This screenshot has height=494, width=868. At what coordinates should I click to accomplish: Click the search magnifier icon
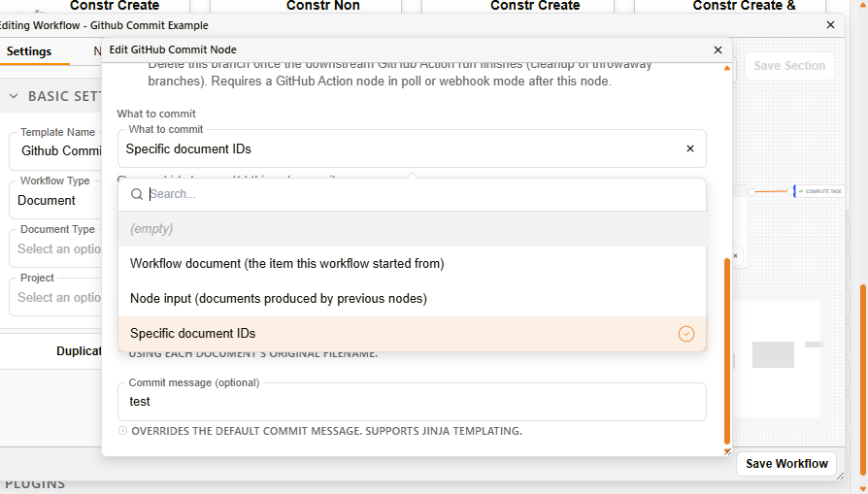137,194
